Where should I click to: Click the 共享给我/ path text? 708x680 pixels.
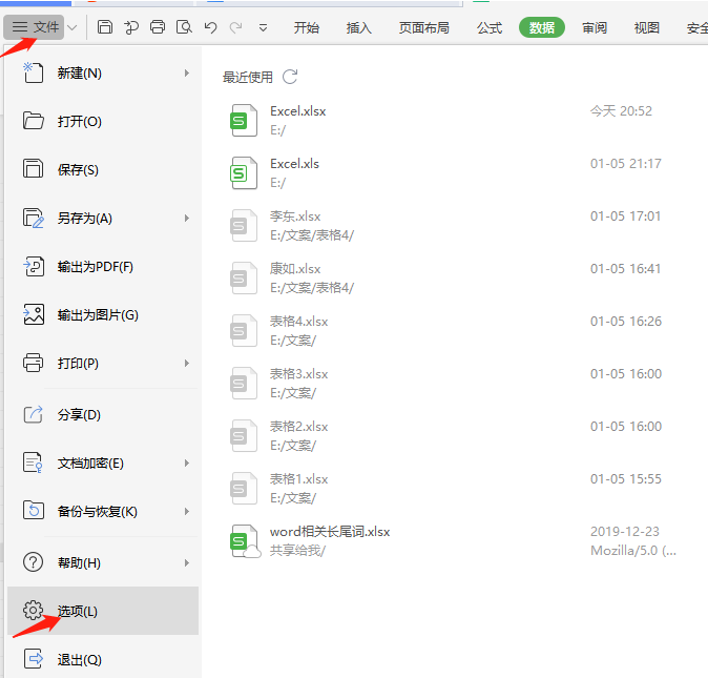pos(298,550)
